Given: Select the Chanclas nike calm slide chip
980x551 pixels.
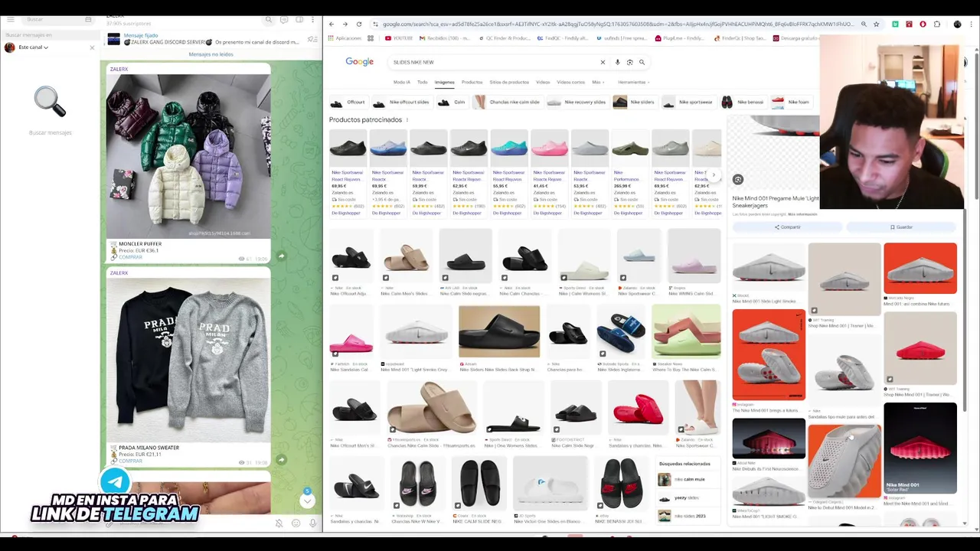Looking at the screenshot, I should click(x=508, y=102).
